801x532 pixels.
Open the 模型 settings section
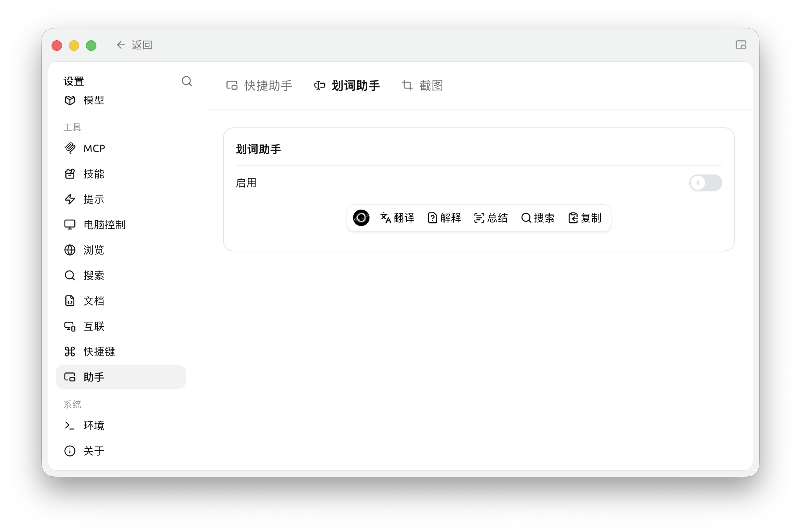pos(121,100)
